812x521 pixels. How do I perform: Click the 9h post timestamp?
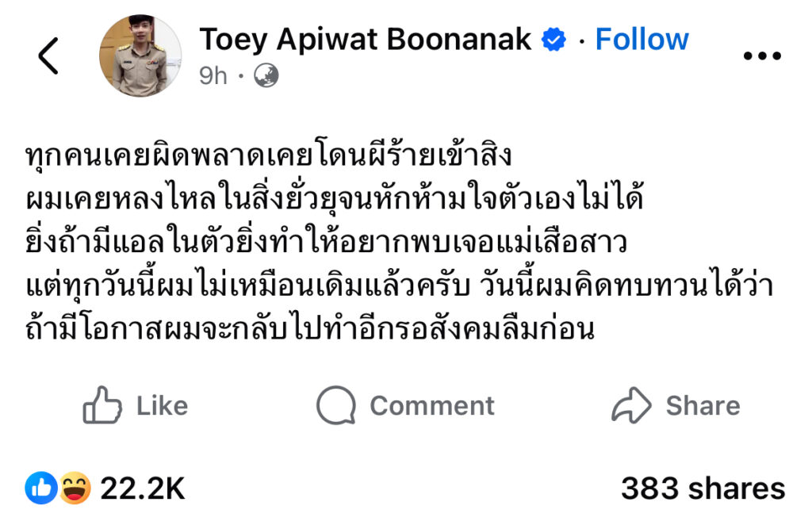click(x=213, y=75)
